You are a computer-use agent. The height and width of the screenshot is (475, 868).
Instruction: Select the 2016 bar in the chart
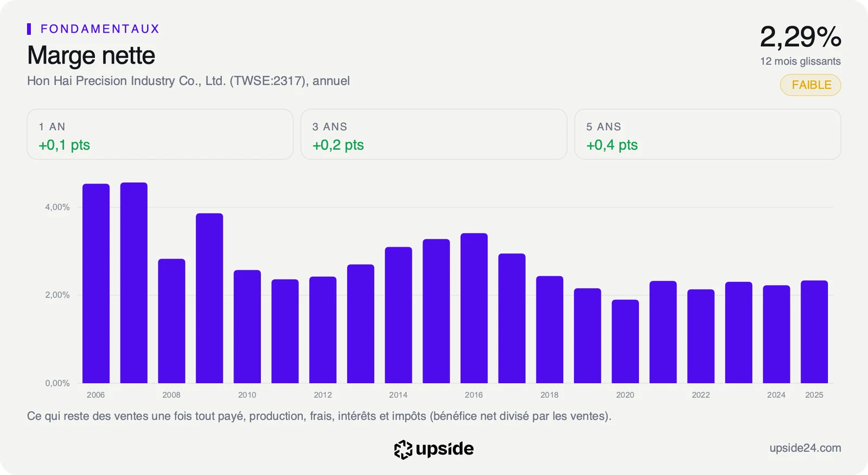[474, 308]
